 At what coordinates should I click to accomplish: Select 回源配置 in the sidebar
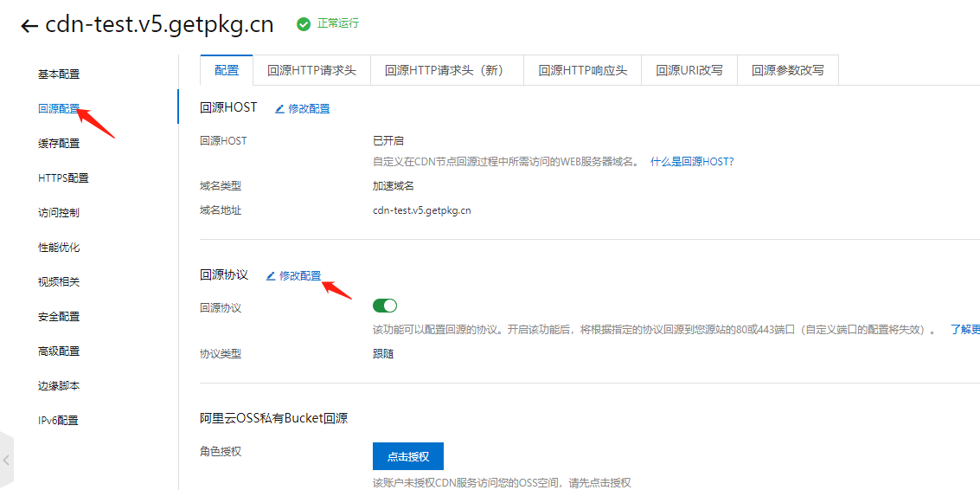pyautogui.click(x=59, y=109)
